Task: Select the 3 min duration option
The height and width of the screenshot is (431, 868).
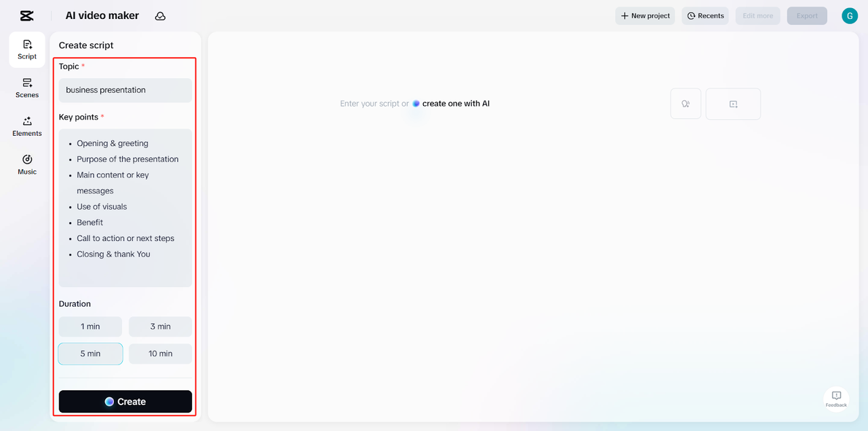Action: pyautogui.click(x=160, y=326)
